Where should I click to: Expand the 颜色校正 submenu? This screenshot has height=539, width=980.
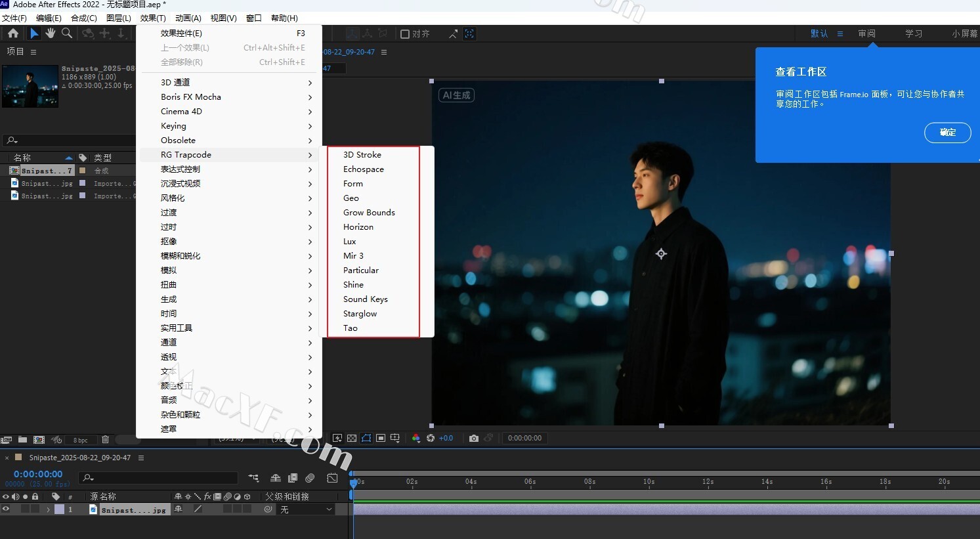point(228,386)
